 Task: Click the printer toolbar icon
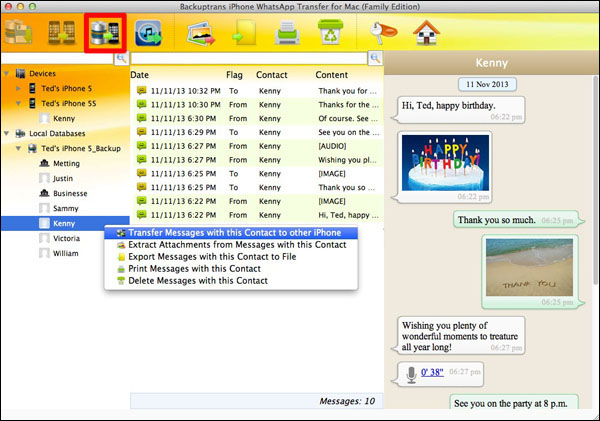287,33
